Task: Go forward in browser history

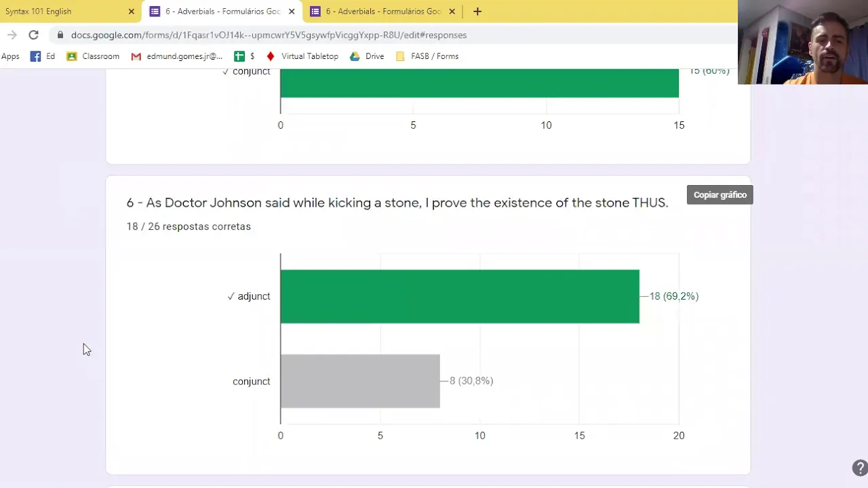Action: [12, 35]
